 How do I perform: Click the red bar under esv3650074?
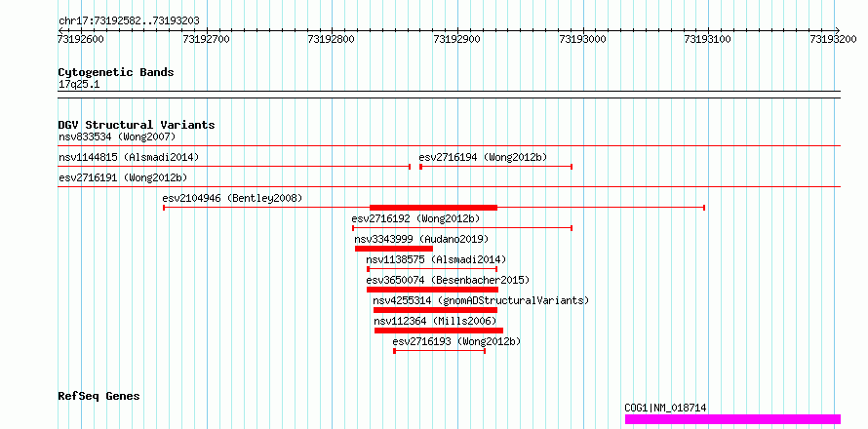pos(432,290)
